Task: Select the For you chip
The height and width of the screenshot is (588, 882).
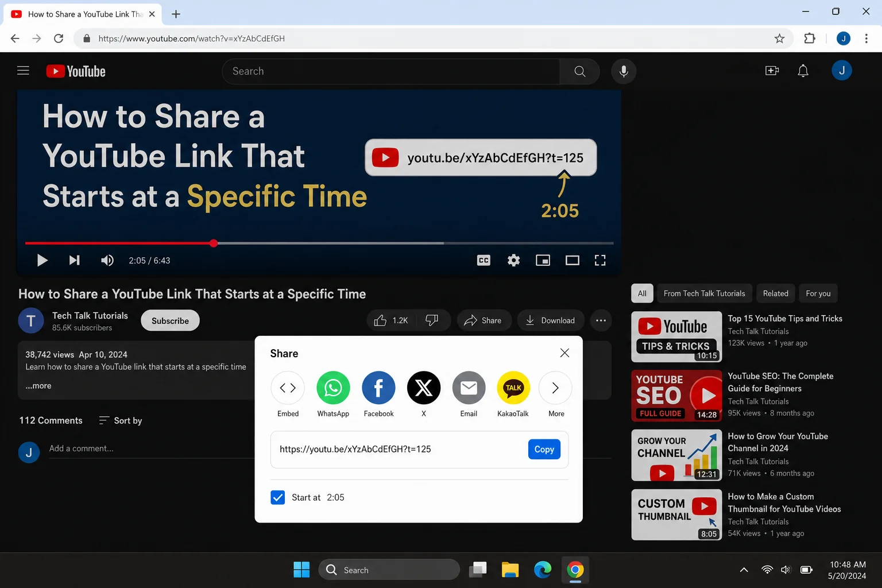Action: 818,293
